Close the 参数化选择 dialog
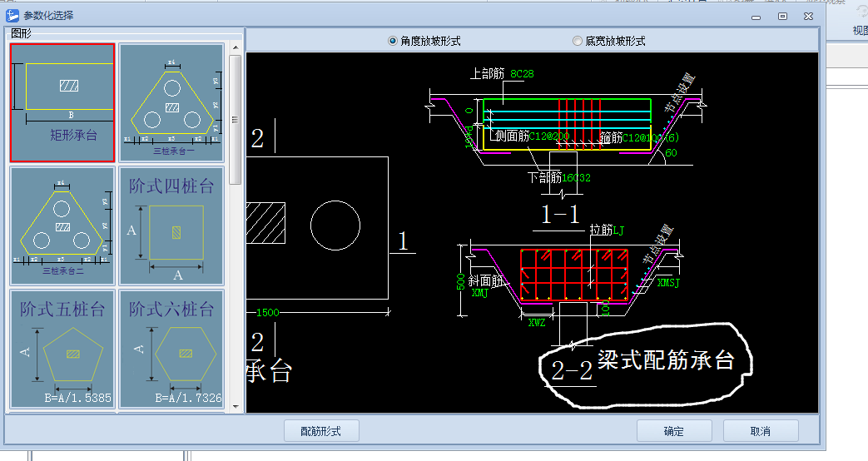Screen dimensions: 868x461 click(x=808, y=16)
